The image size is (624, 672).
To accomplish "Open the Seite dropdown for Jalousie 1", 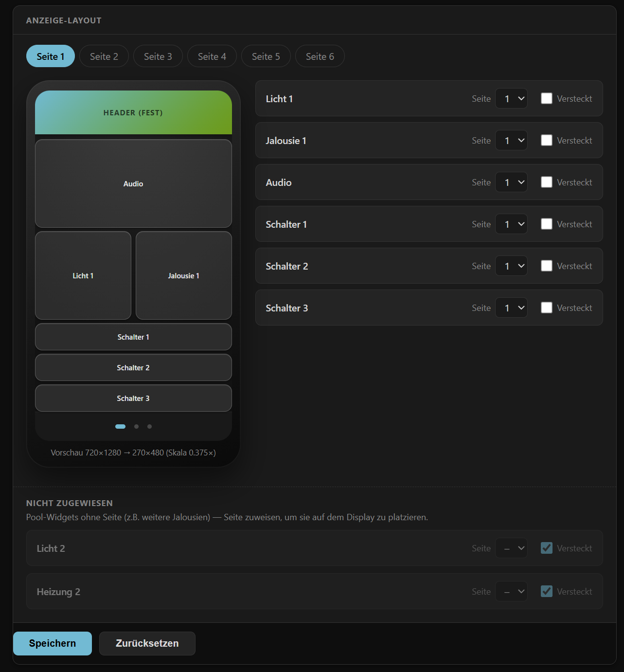I will [512, 140].
